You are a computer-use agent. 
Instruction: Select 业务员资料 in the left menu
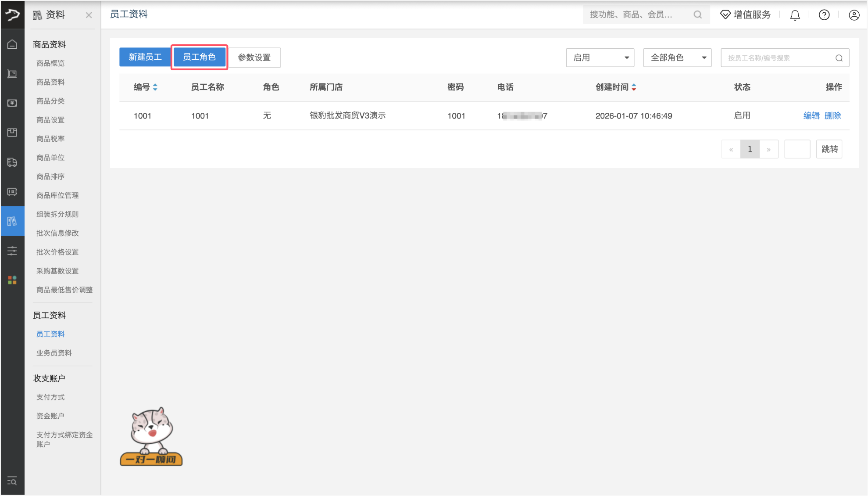54,352
